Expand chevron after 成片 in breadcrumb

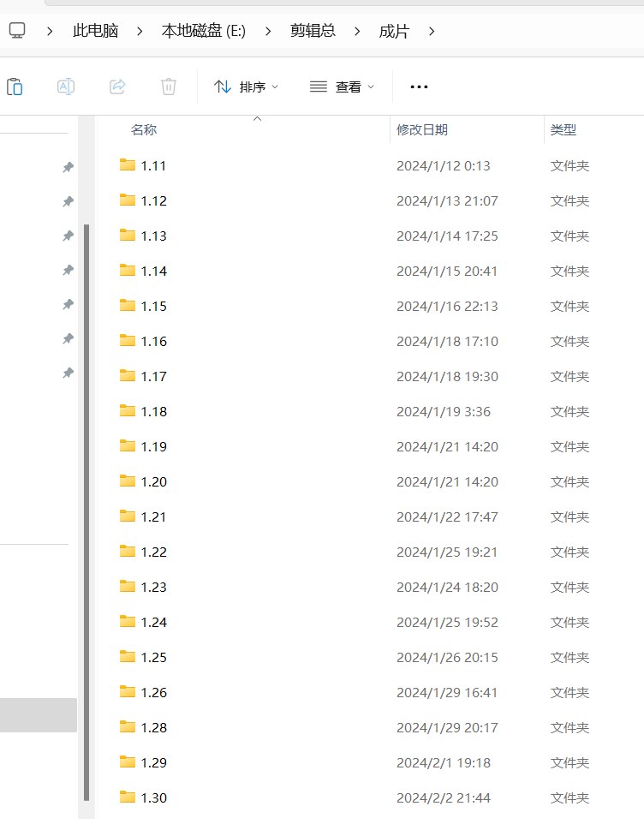pyautogui.click(x=432, y=31)
